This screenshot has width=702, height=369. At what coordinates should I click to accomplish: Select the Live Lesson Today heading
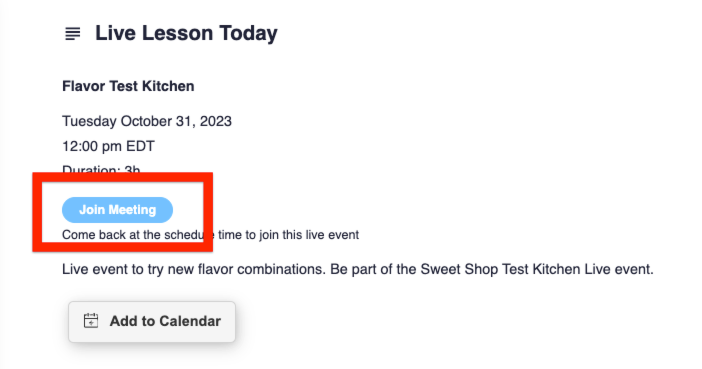pyautogui.click(x=186, y=34)
